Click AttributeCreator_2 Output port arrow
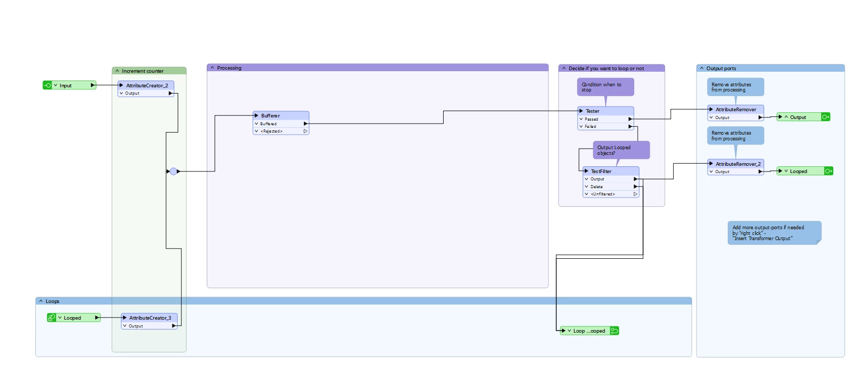Screen dimensions: 868x382 click(170, 93)
